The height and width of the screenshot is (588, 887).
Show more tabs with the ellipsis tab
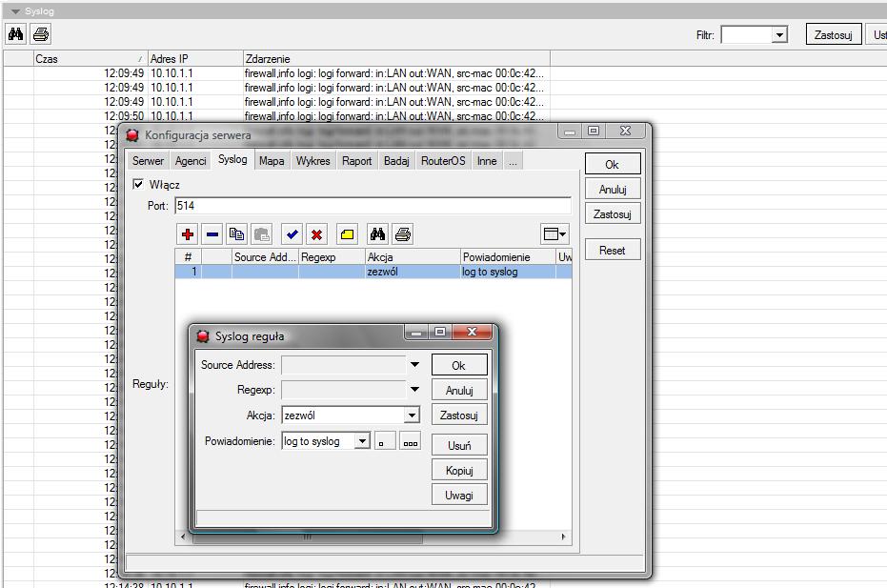pos(513,161)
